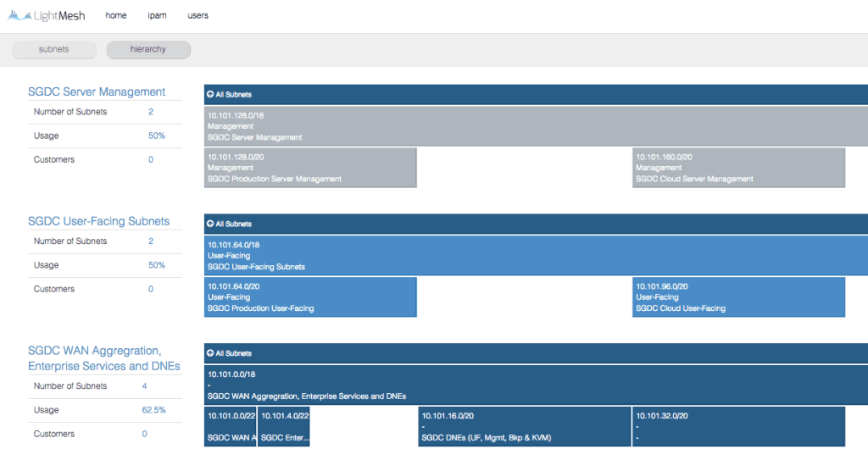
Task: Select the 10.101.64.0/20 Production User-Facing block
Action: pos(310,297)
